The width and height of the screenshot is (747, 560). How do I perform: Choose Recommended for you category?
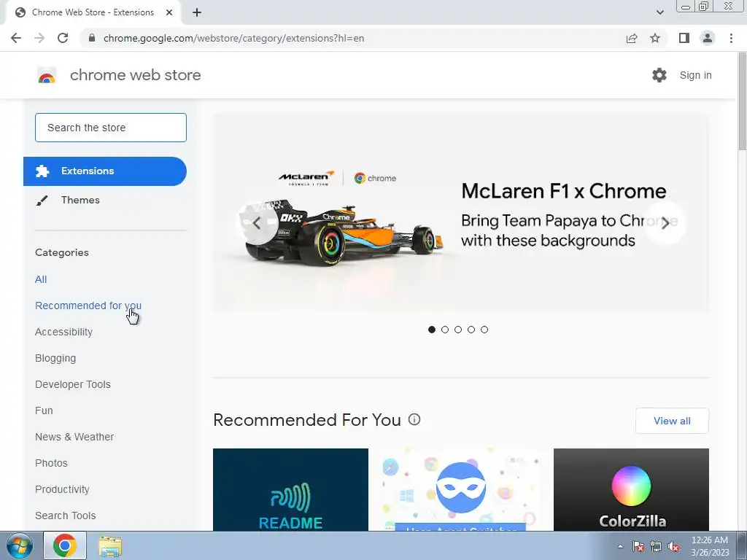point(88,306)
